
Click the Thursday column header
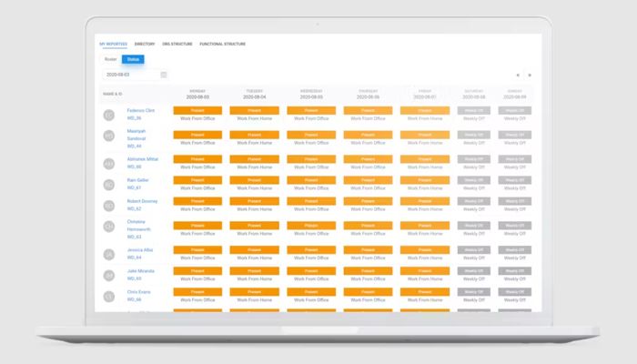(x=368, y=95)
